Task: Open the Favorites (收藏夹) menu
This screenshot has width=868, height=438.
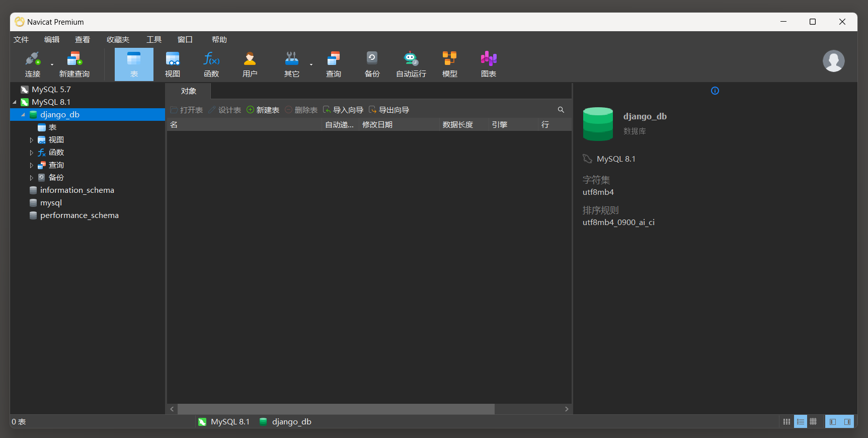Action: [118, 40]
